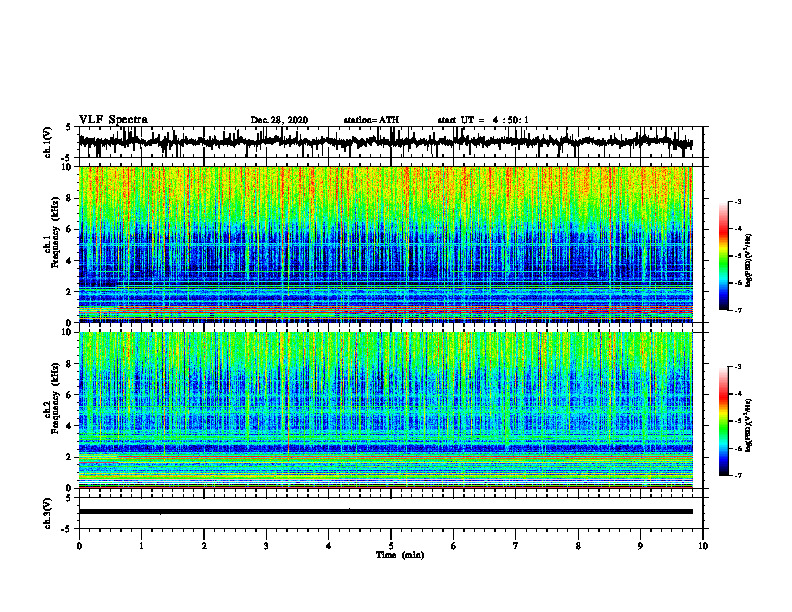Click the "5" volt tick on ch.1(V) axis
Image resolution: width=792 pixels, height=612 pixels.
(68, 127)
